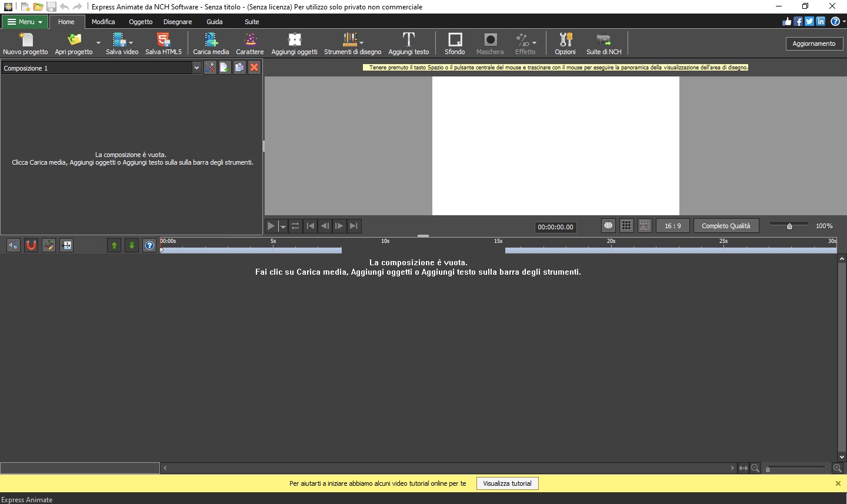This screenshot has height=504, width=847.
Task: Click the Sfondo background button
Action: pyautogui.click(x=455, y=44)
